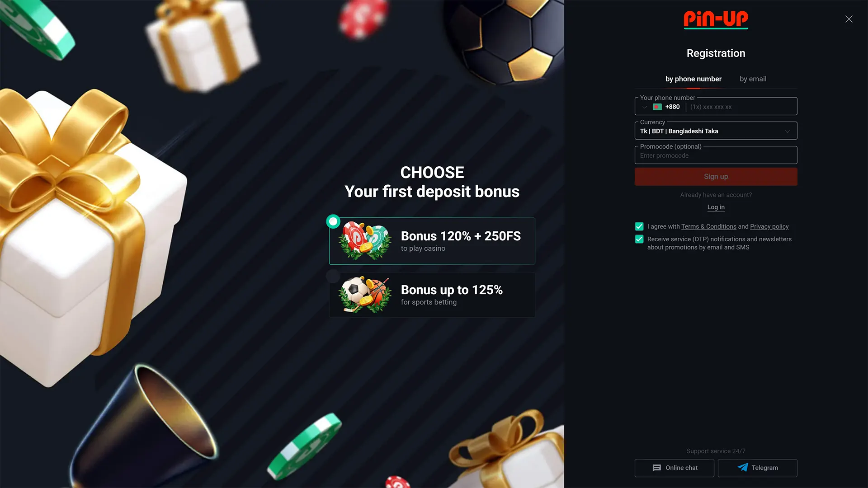Image resolution: width=868 pixels, height=488 pixels.
Task: Click the Online chat bubble icon
Action: click(656, 468)
